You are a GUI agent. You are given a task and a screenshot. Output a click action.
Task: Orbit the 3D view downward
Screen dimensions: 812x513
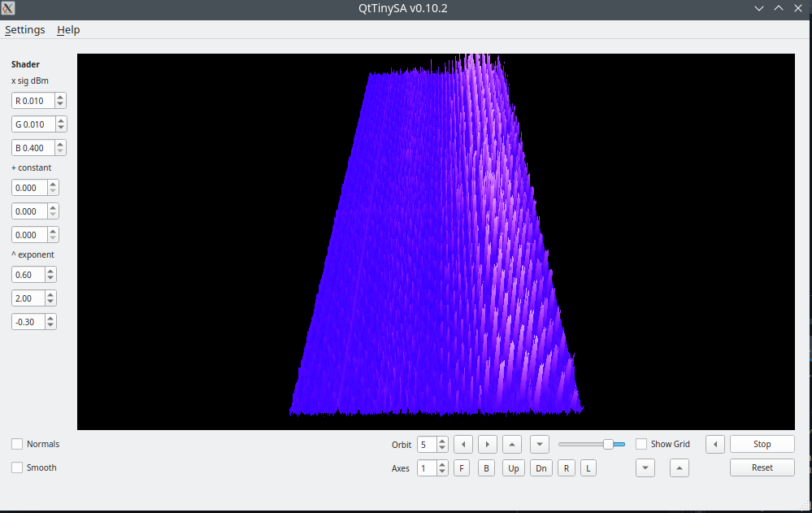(540, 444)
